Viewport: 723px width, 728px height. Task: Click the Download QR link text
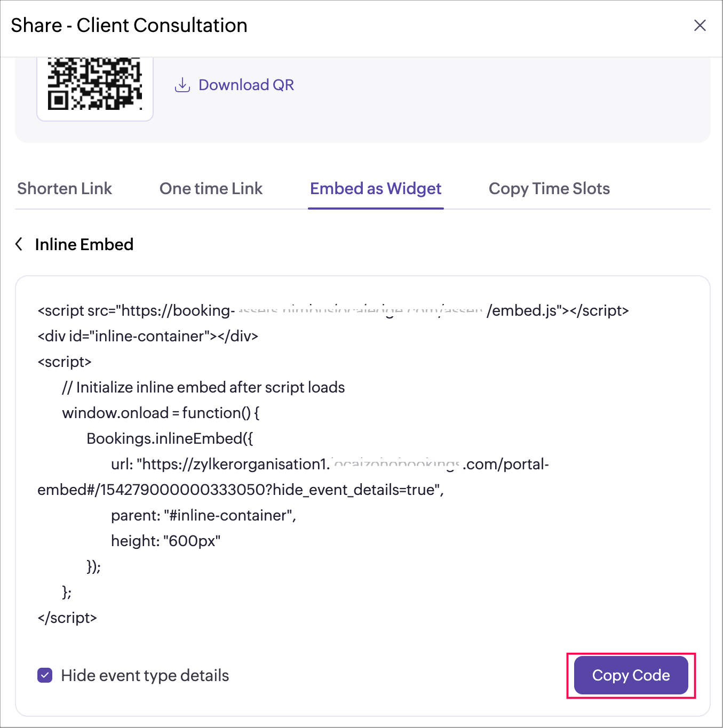tap(246, 85)
